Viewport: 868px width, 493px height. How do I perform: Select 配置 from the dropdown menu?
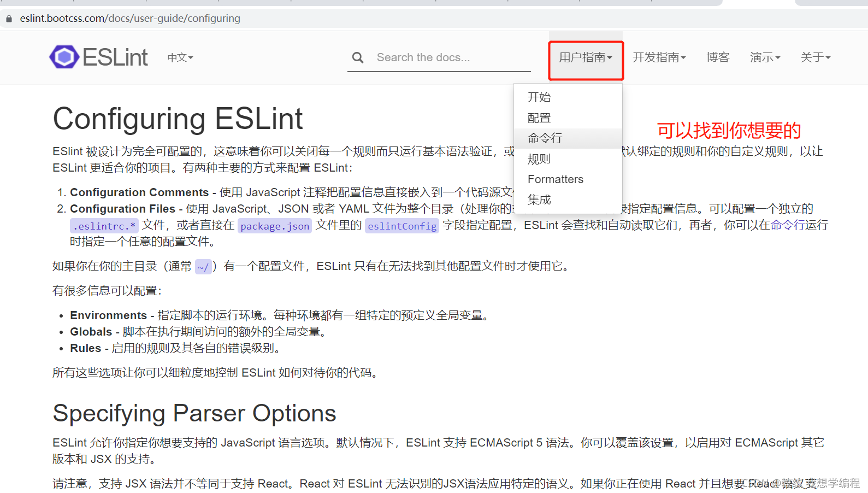coord(568,118)
